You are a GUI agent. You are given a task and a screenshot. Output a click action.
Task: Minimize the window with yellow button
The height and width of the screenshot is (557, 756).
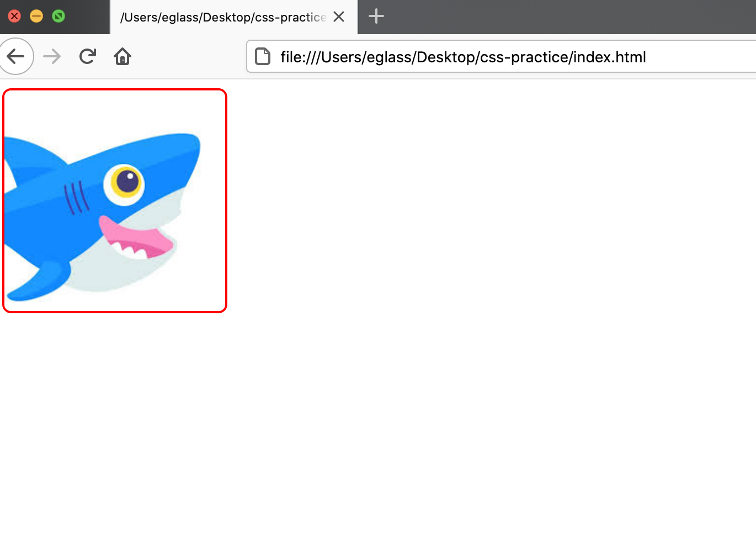[36, 16]
